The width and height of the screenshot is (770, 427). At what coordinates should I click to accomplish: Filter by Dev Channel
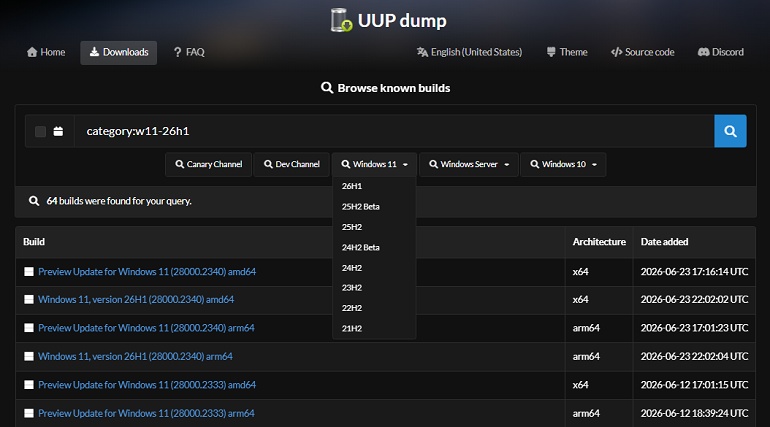(x=292, y=164)
